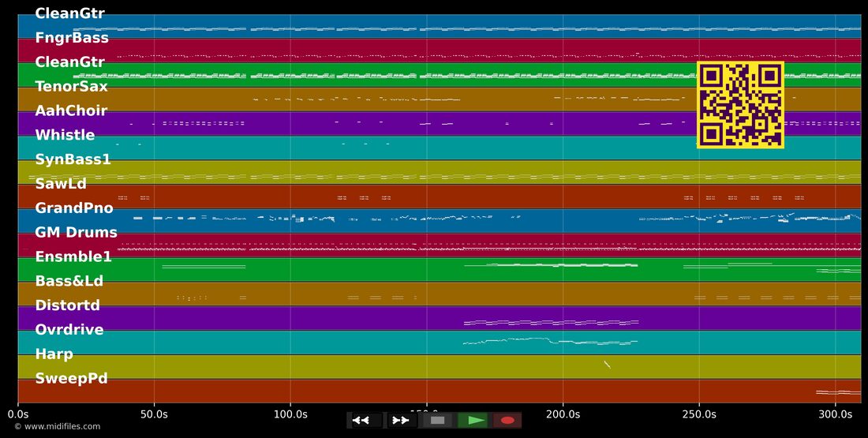
Task: Select the Whistle track label
Action: [65, 135]
